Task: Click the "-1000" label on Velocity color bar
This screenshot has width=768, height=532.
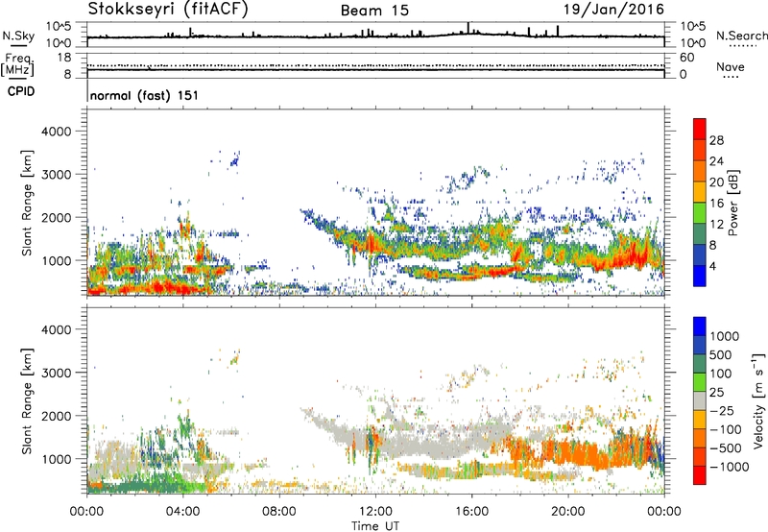Action: coord(729,467)
